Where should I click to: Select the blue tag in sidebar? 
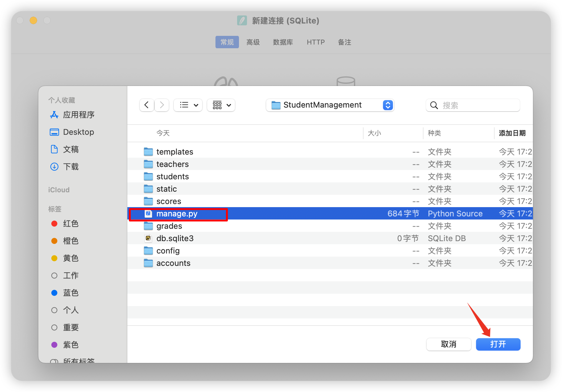tap(70, 293)
